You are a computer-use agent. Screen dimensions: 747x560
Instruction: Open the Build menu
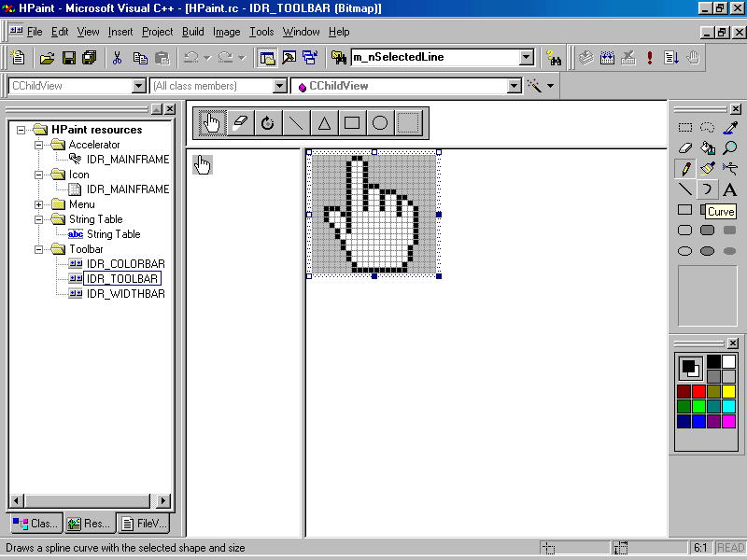(192, 32)
